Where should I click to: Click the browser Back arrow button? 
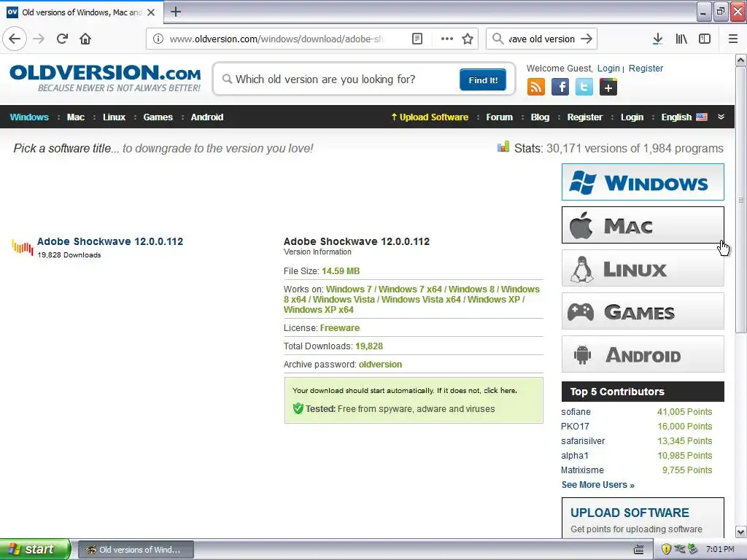pyautogui.click(x=15, y=39)
